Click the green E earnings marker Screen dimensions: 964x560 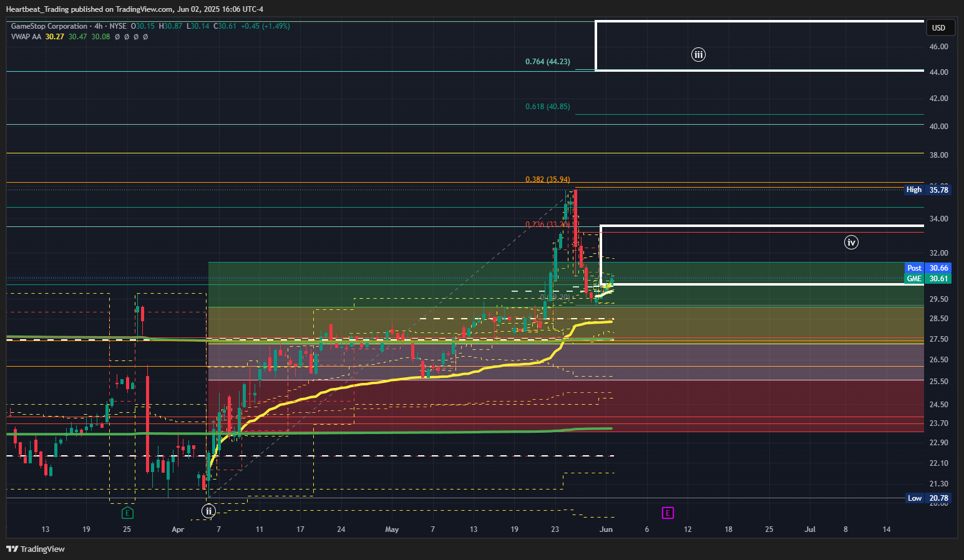point(127,513)
